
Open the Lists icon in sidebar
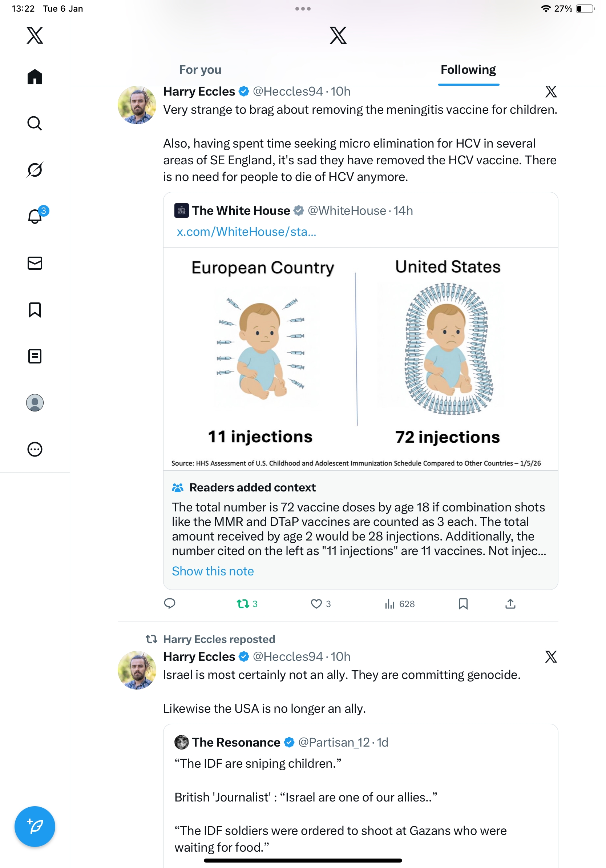tap(35, 356)
